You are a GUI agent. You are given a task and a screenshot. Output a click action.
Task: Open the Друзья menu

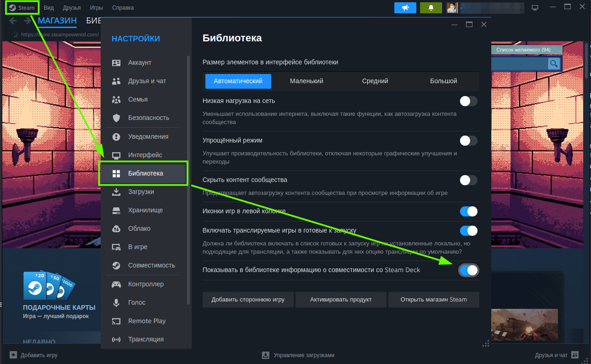71,8
